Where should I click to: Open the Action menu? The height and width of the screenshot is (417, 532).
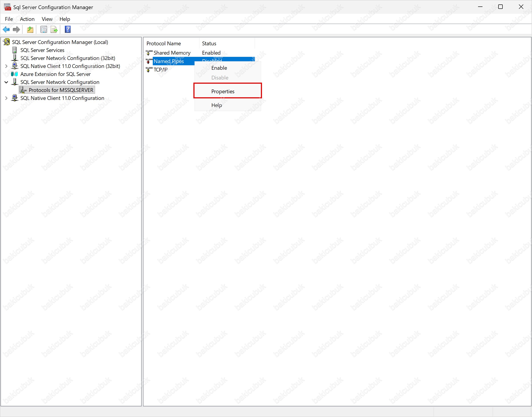27,19
